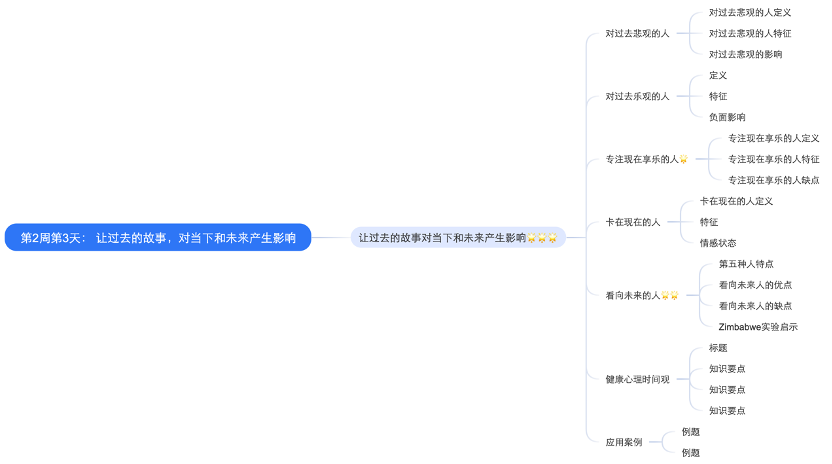This screenshot has height=464, width=832.
Task: Click the 卡在现在的人 branch node
Action: click(x=632, y=222)
